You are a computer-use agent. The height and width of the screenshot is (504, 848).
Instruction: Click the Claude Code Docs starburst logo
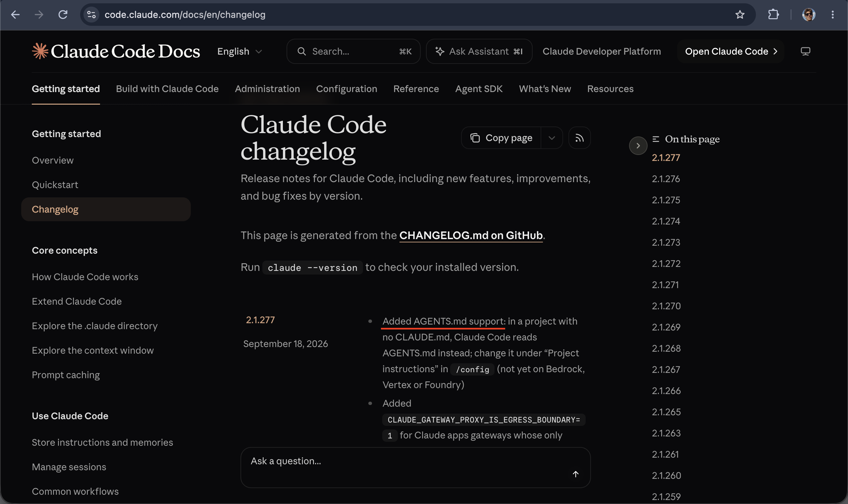(x=40, y=51)
